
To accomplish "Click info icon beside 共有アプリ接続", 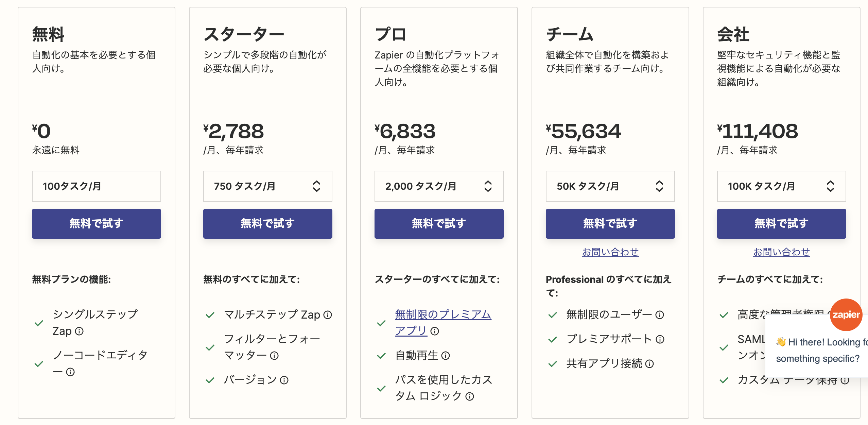I will point(650,364).
